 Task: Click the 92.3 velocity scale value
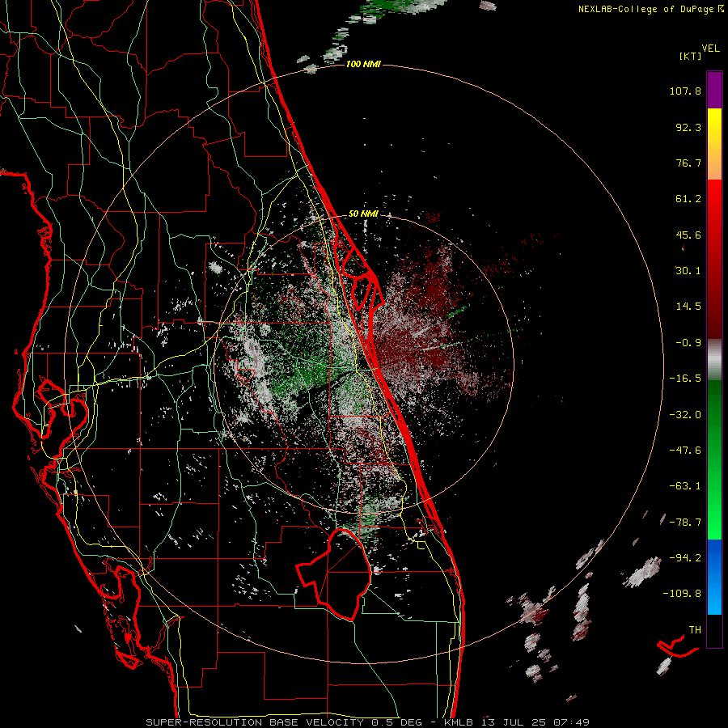tap(688, 127)
